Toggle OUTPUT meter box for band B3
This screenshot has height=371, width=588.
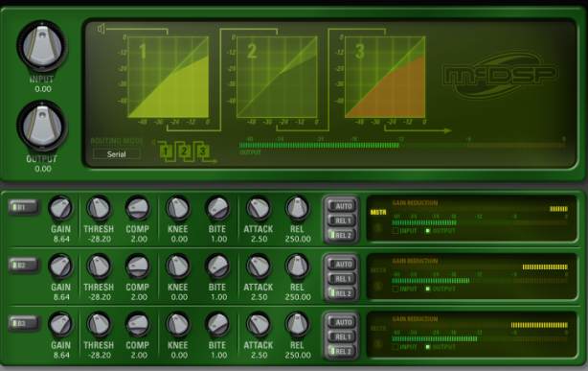427,347
